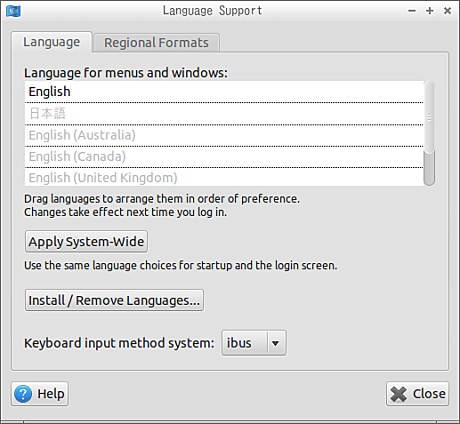Click the Help button

pyautogui.click(x=40, y=394)
